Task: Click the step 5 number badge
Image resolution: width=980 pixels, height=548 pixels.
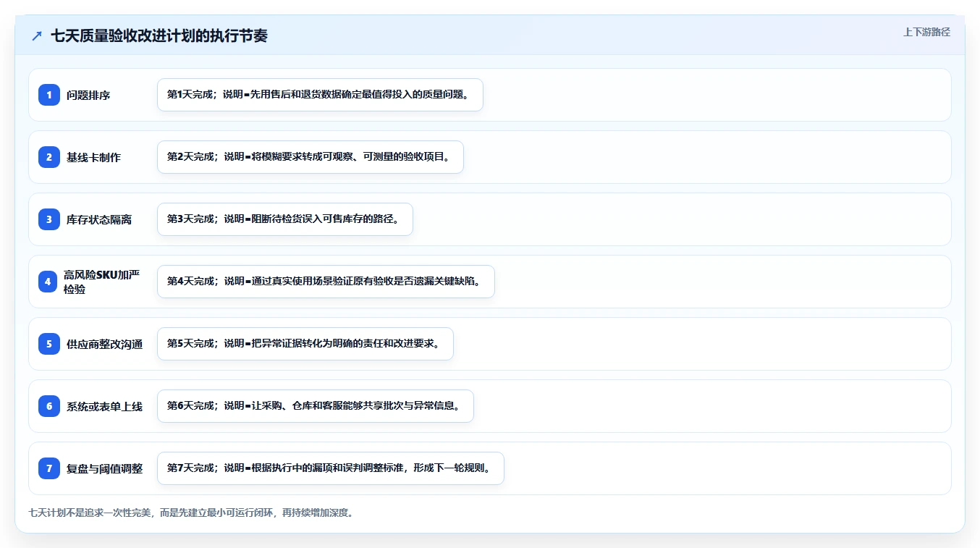Action: [x=49, y=344]
